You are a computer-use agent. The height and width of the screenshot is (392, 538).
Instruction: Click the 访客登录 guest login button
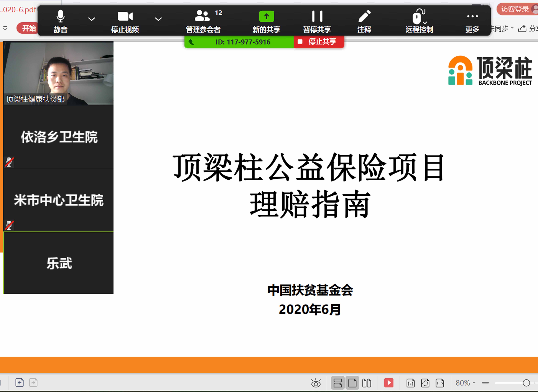coord(517,9)
